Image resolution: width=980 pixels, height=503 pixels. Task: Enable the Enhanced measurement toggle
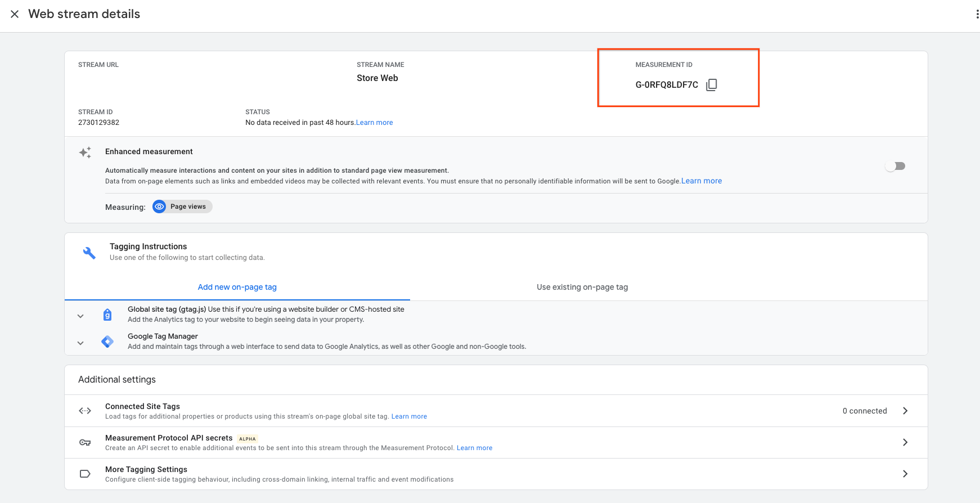pos(894,166)
